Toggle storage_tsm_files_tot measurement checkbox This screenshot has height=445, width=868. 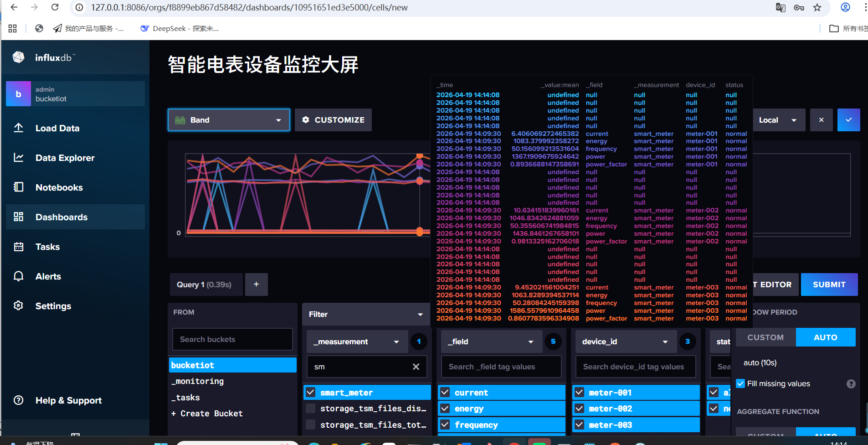click(x=311, y=424)
